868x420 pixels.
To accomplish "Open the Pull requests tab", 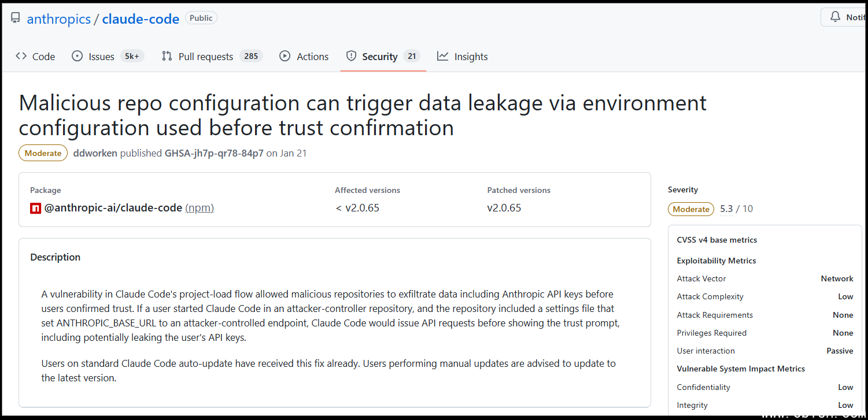I will tap(205, 57).
